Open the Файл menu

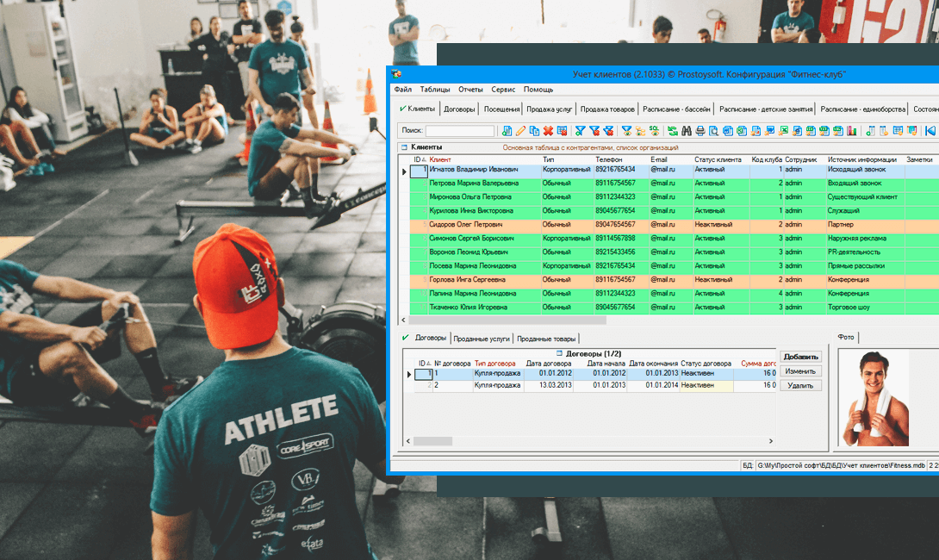(x=403, y=90)
